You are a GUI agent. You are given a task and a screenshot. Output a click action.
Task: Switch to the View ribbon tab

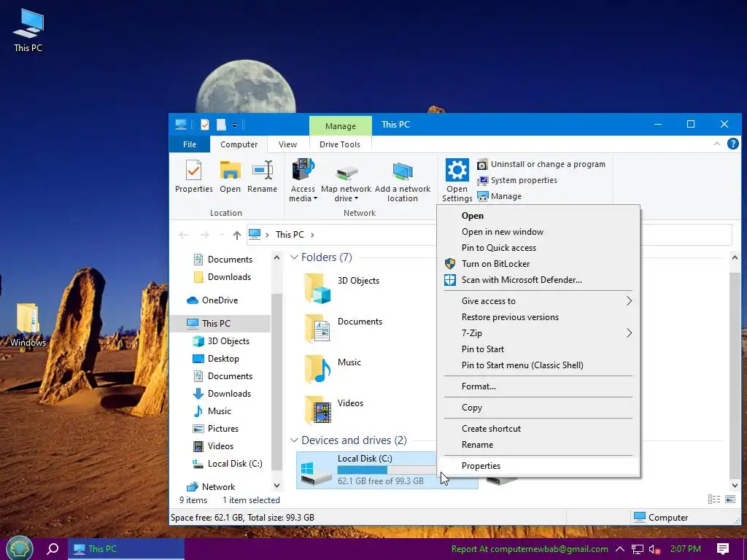(287, 144)
